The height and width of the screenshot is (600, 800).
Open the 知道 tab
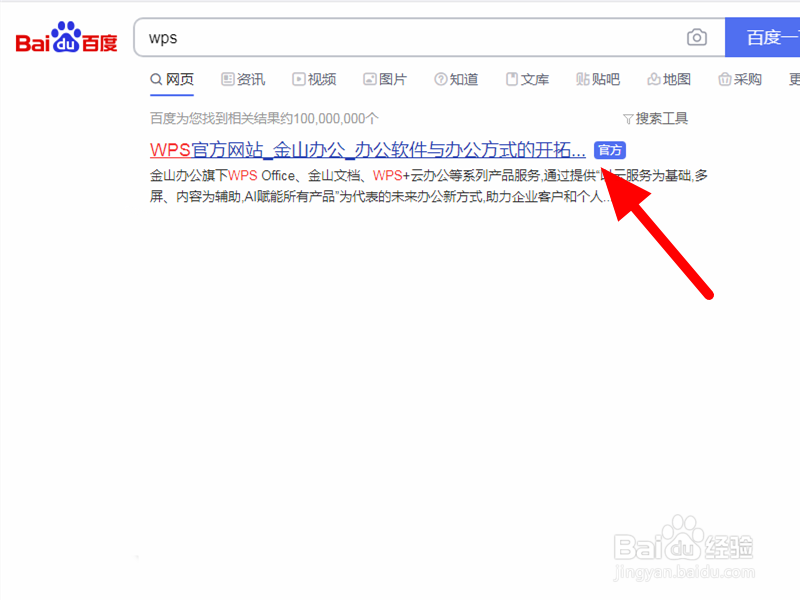point(456,80)
